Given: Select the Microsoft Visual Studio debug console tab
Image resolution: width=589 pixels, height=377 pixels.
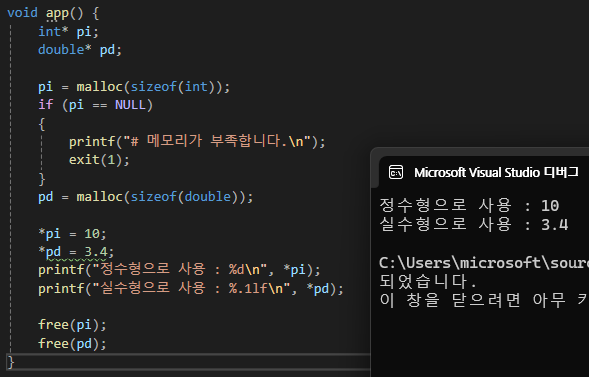Looking at the screenshot, I should click(484, 172).
